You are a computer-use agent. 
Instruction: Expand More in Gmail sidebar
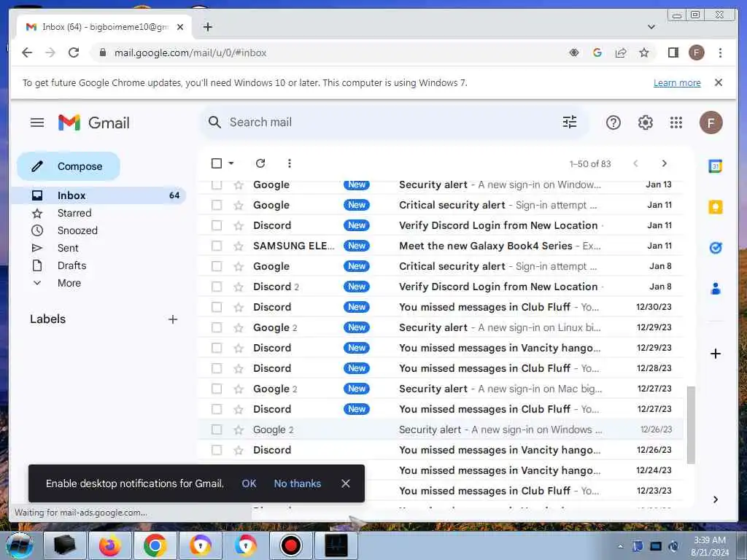(x=69, y=283)
